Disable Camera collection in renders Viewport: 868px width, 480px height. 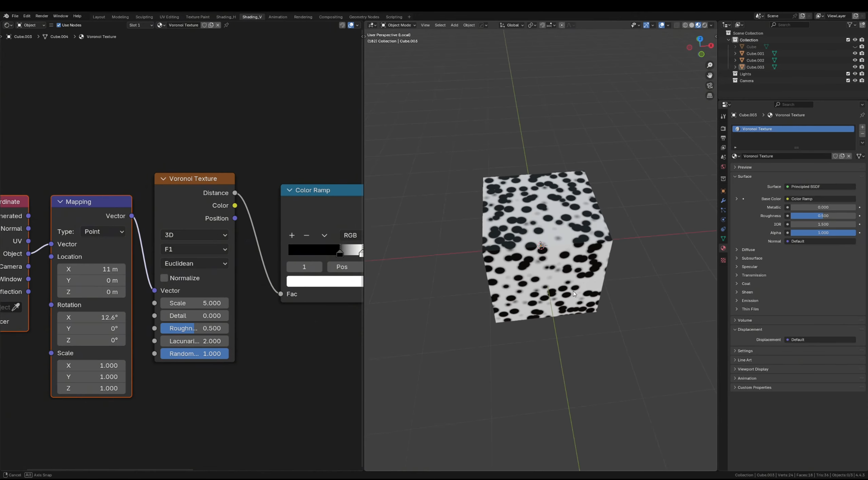tap(862, 81)
